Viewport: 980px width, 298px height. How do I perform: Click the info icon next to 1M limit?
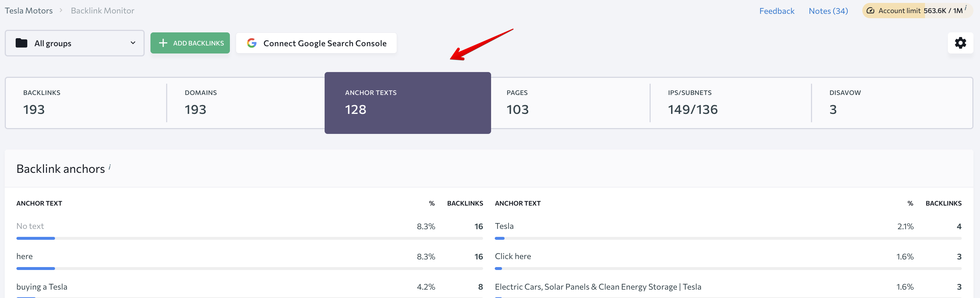pos(965,8)
